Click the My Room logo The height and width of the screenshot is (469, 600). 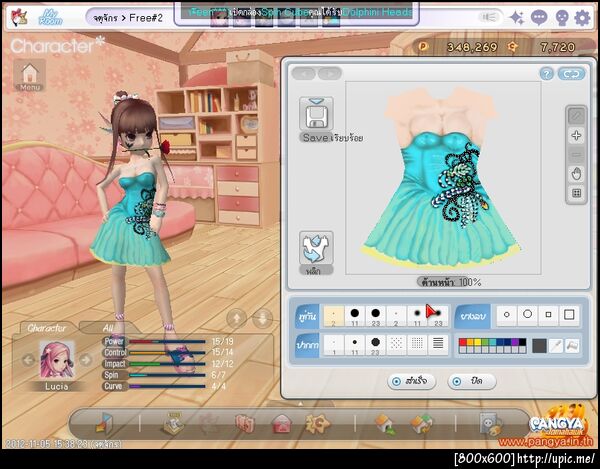pyautogui.click(x=50, y=18)
